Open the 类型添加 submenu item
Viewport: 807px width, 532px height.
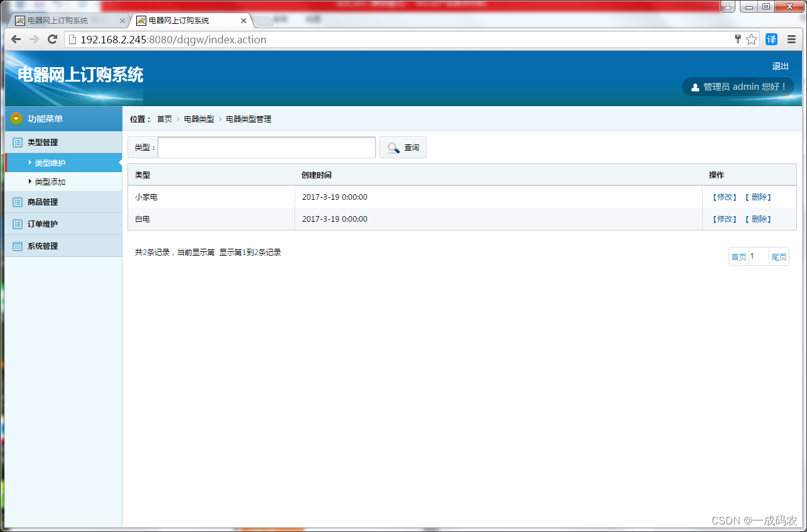tap(63, 182)
